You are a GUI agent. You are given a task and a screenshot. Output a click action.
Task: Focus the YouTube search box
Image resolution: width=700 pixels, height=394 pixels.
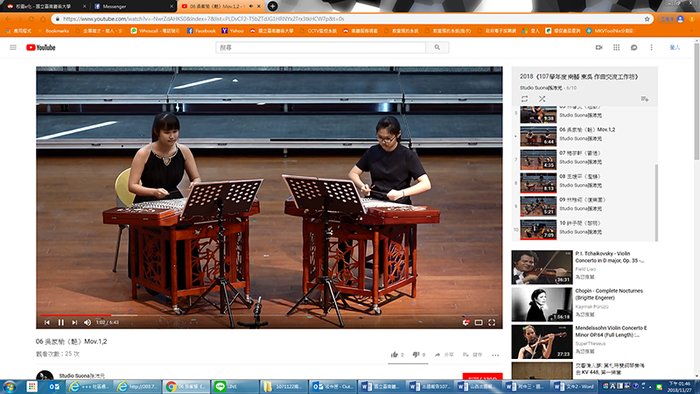click(x=321, y=47)
